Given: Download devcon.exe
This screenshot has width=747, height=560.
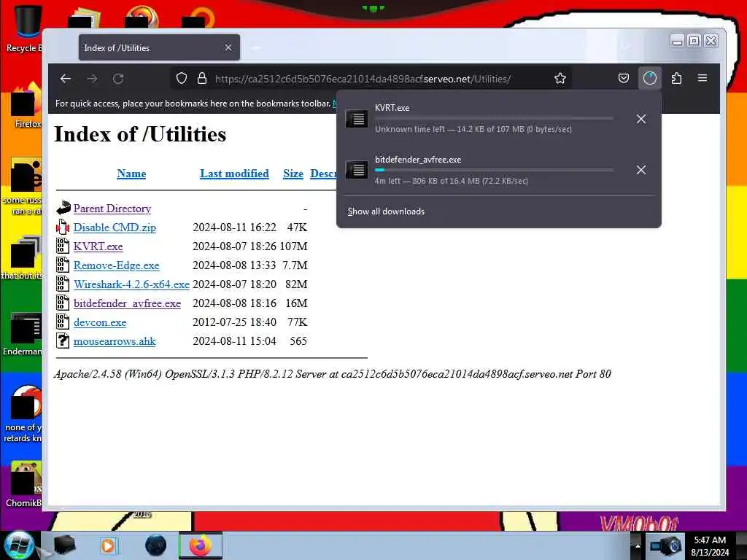Looking at the screenshot, I should click(100, 322).
